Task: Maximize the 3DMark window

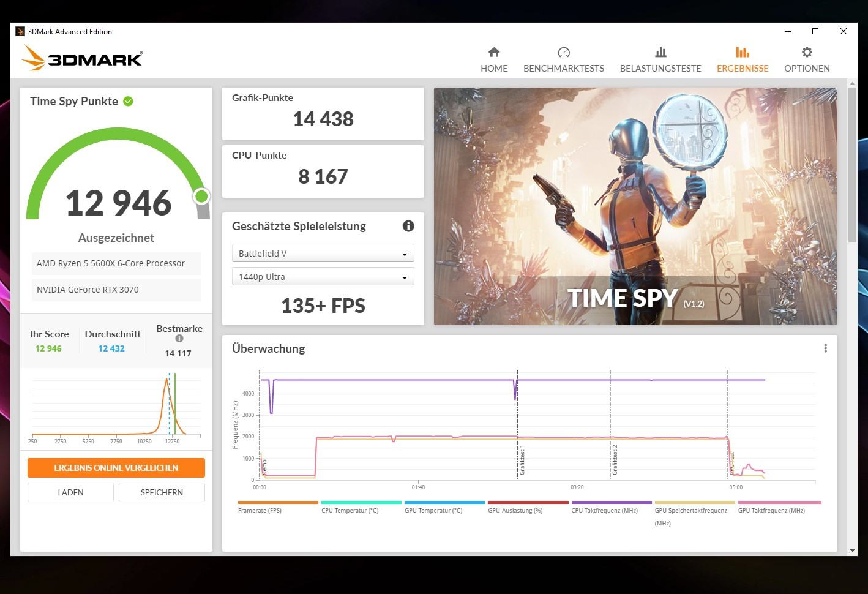Action: (x=815, y=31)
